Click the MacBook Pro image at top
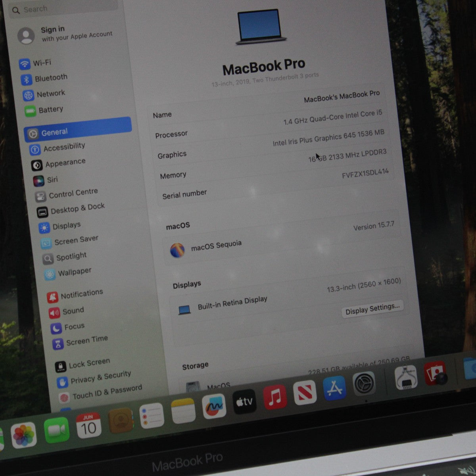This screenshot has width=476, height=476. [x=261, y=27]
